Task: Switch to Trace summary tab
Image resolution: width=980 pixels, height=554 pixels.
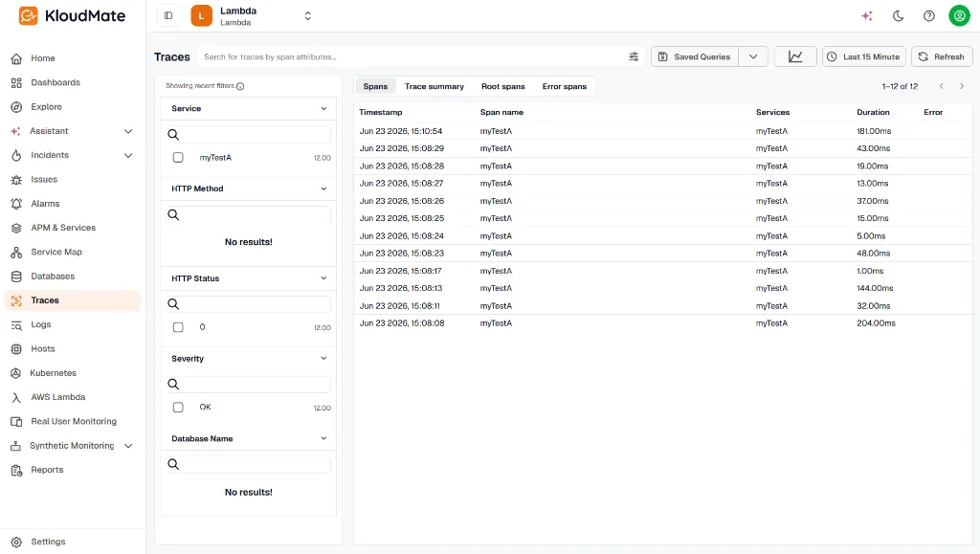Action: pos(434,86)
